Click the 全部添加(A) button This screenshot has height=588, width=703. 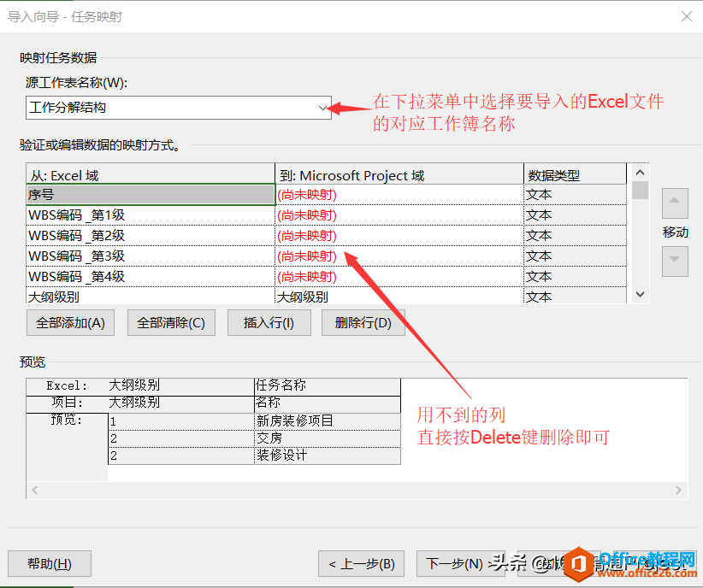(70, 322)
